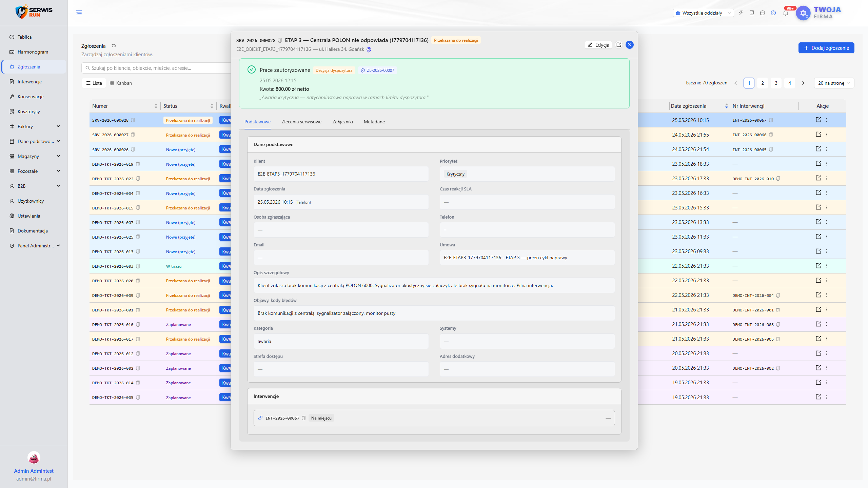Close the ticket details modal
Image resolution: width=868 pixels, height=488 pixels.
[x=630, y=45]
